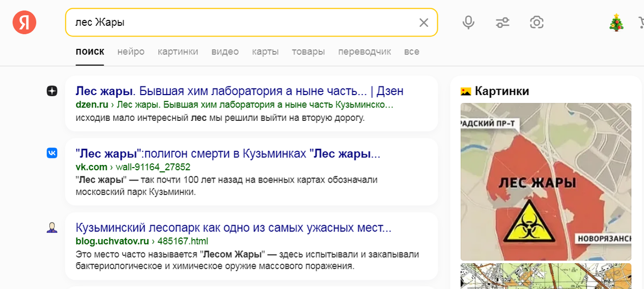The image size is (644, 289).
Task: Switch to the 'картинки' tab
Action: (178, 52)
